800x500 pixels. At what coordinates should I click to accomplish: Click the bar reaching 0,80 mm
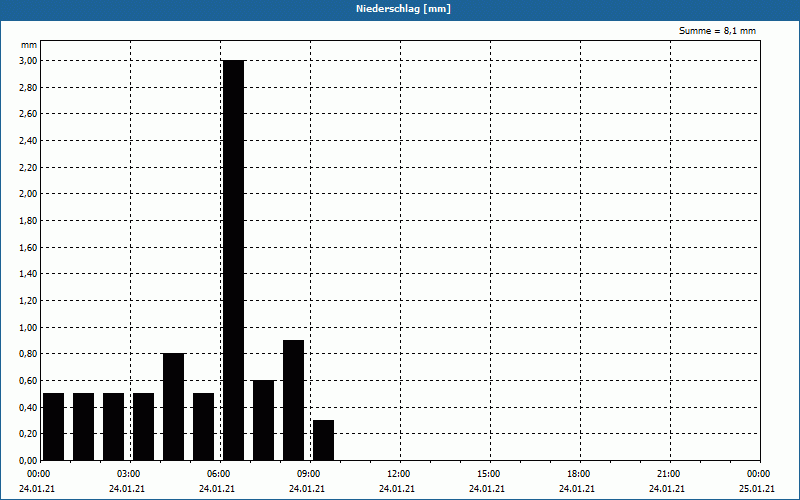[173, 407]
